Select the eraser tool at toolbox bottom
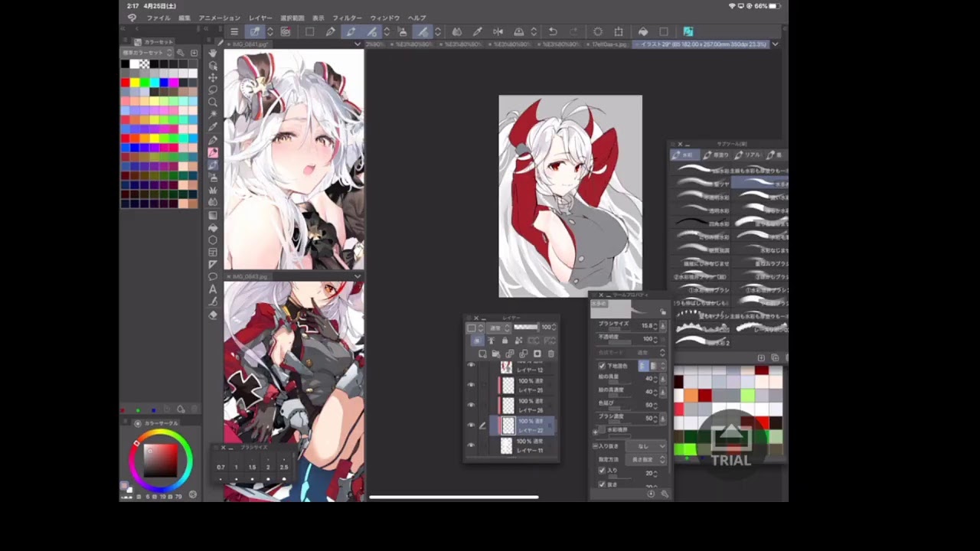 coord(213,314)
